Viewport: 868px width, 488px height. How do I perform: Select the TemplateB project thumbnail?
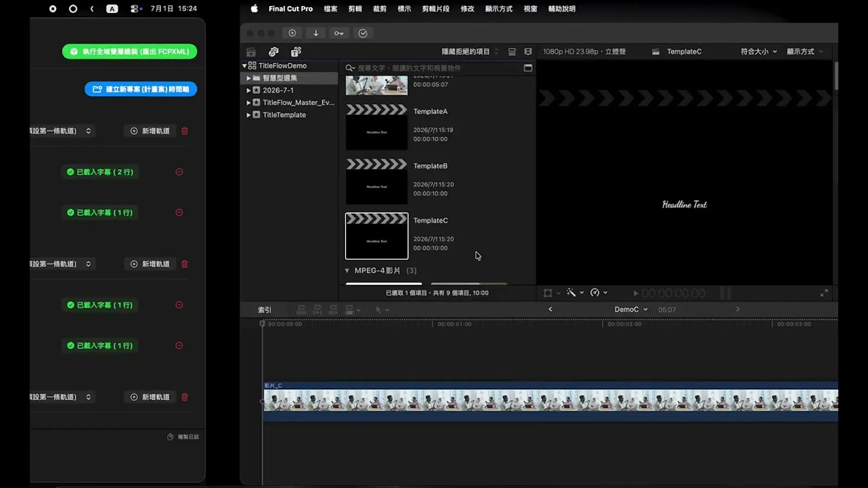pyautogui.click(x=376, y=182)
